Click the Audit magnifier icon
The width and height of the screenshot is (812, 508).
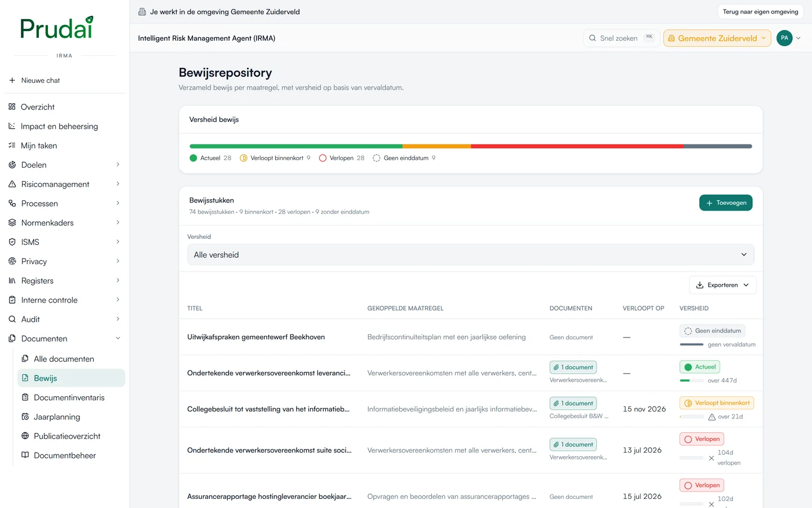coord(12,319)
